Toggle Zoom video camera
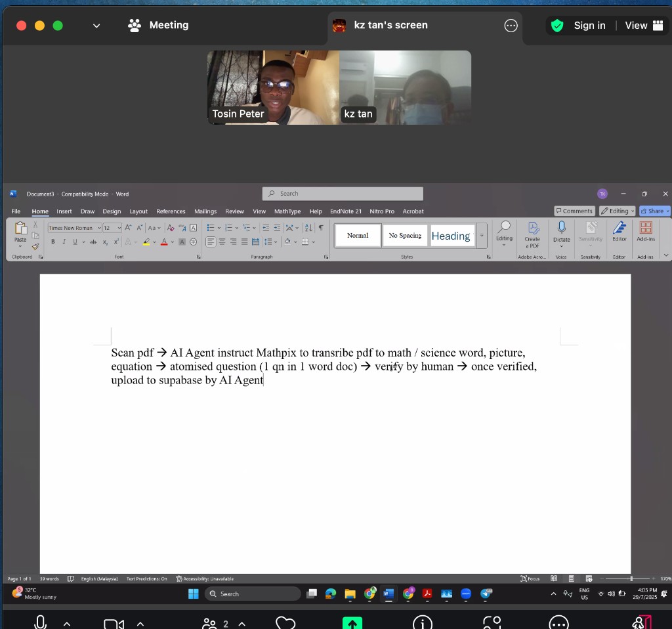 [114, 624]
